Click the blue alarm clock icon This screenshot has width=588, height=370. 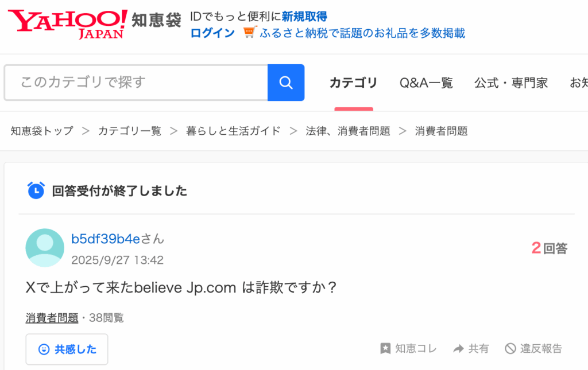(36, 190)
